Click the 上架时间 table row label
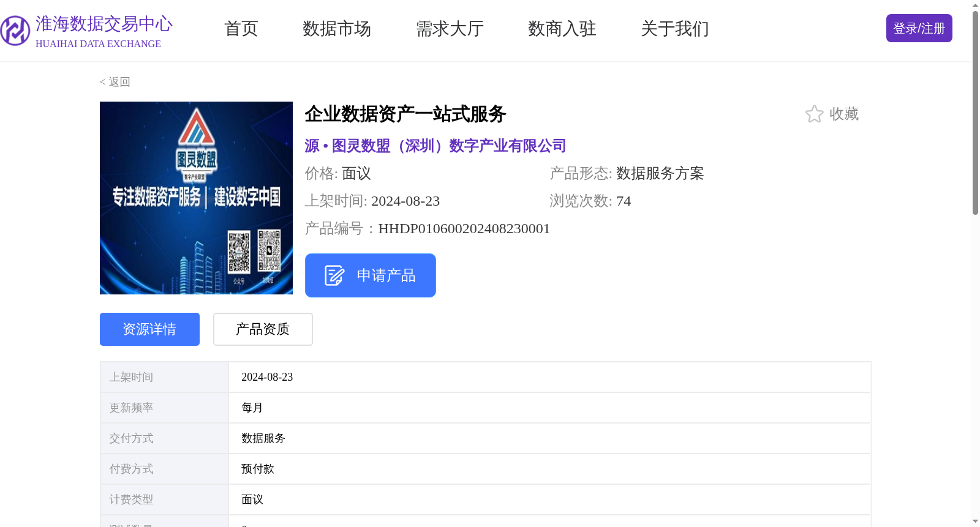Image resolution: width=980 pixels, height=527 pixels. click(131, 377)
